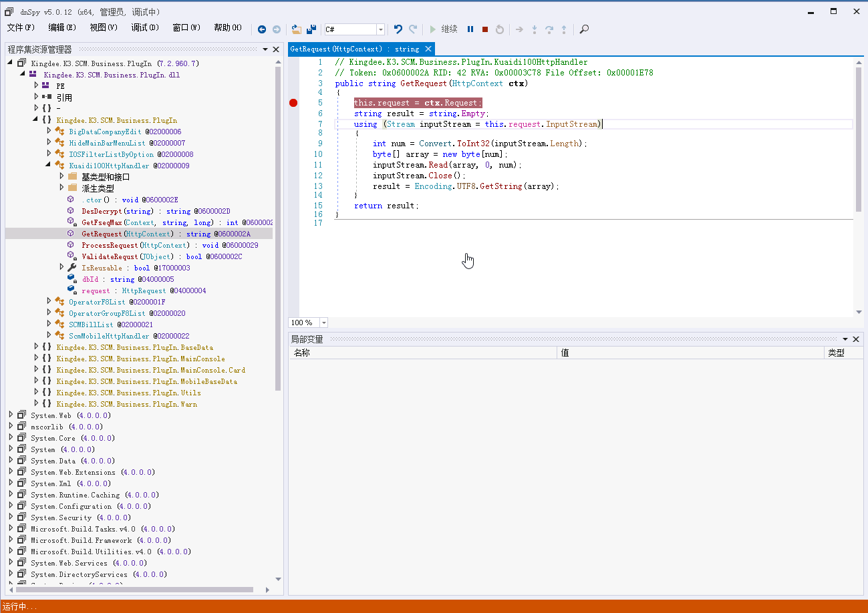Click the navigate back arrow icon
This screenshot has width=868, height=613.
261,29
